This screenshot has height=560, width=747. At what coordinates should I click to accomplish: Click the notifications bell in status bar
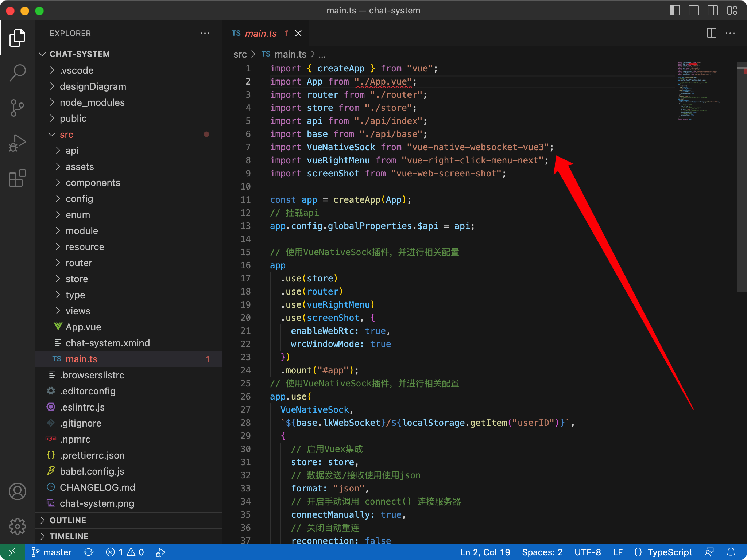731,552
